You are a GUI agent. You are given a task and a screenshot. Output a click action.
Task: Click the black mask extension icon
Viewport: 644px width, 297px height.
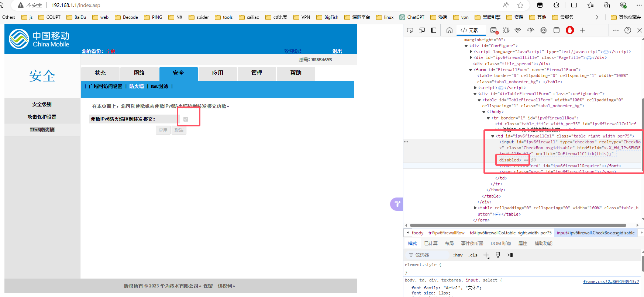[x=540, y=5]
